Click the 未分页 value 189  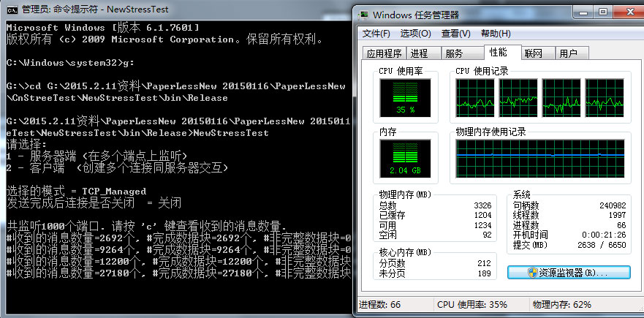[485, 273]
